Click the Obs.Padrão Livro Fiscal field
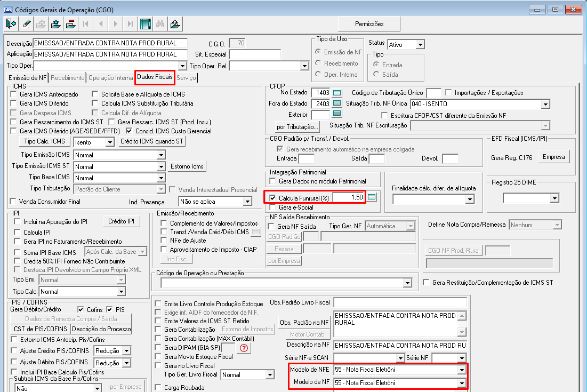This screenshot has height=392, width=587. 400,302
